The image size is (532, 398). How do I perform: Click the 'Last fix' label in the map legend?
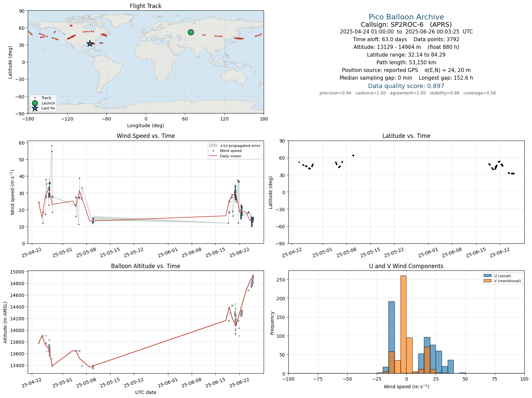48,108
